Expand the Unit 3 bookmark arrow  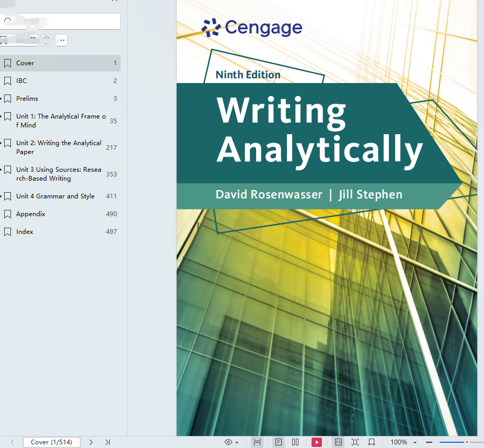click(1, 170)
